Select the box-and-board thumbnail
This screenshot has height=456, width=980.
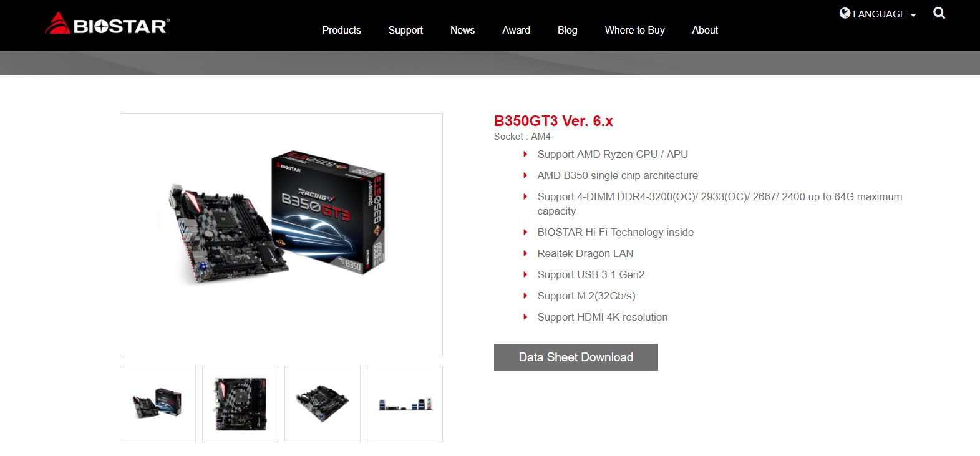158,404
